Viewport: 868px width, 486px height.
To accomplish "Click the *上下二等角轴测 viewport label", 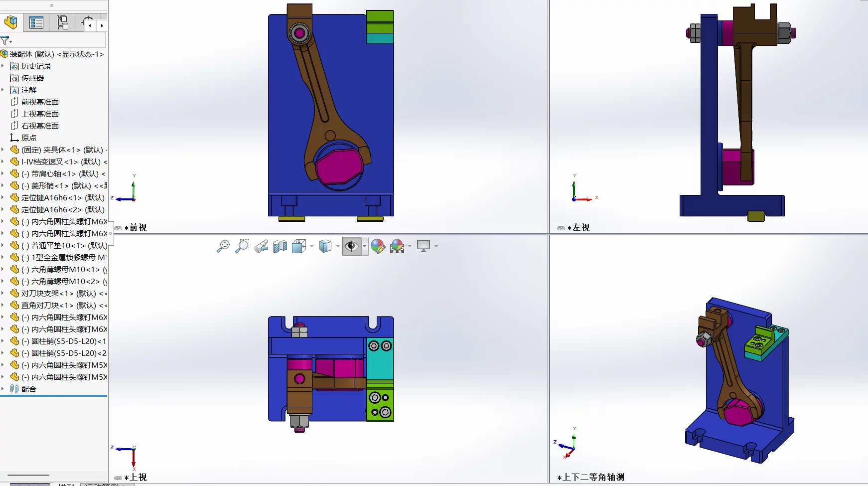I will pos(590,478).
